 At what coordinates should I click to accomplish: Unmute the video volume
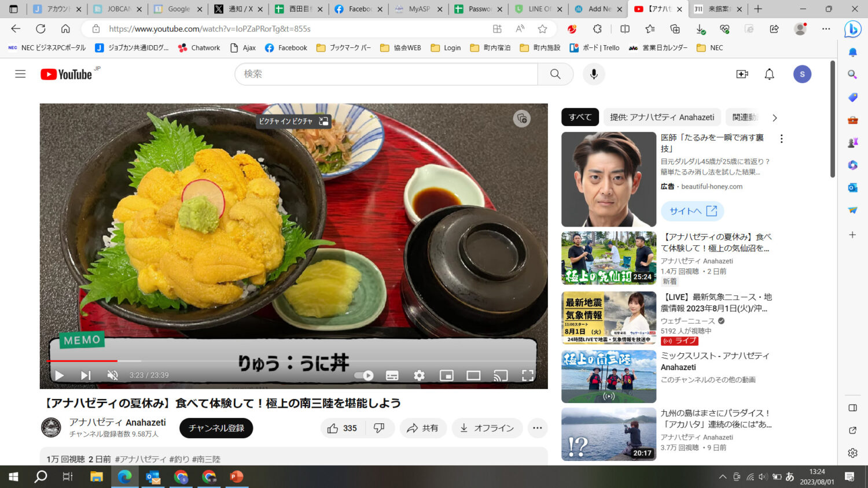[x=113, y=375]
